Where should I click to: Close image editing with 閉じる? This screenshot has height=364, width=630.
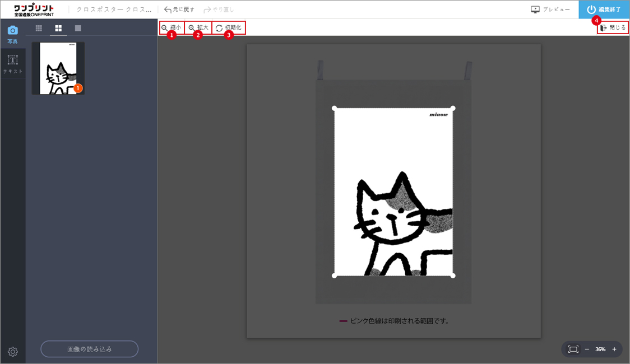(x=613, y=27)
